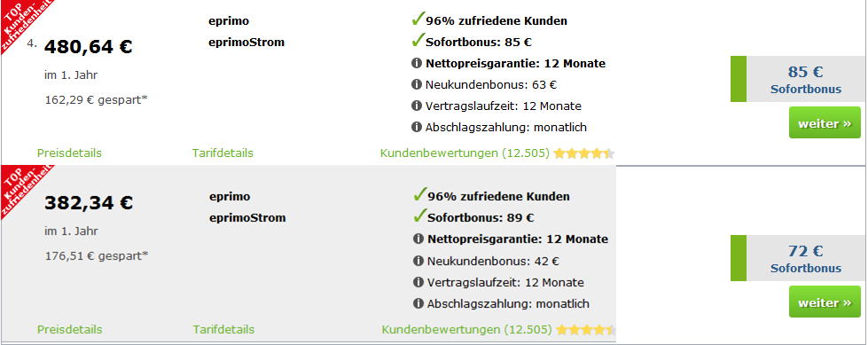Open Tarifdetails for the 382,34 € tariff

click(x=223, y=330)
